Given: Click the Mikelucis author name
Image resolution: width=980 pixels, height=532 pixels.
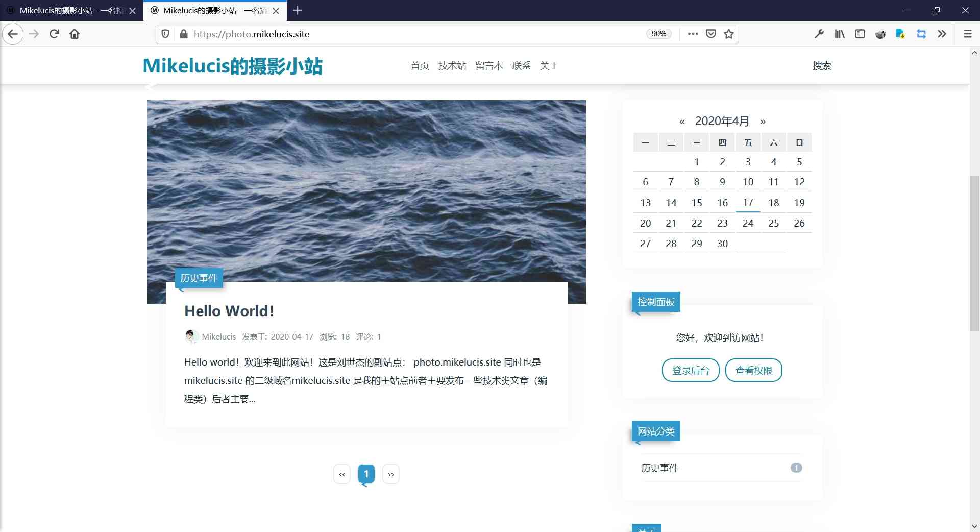Looking at the screenshot, I should [218, 337].
